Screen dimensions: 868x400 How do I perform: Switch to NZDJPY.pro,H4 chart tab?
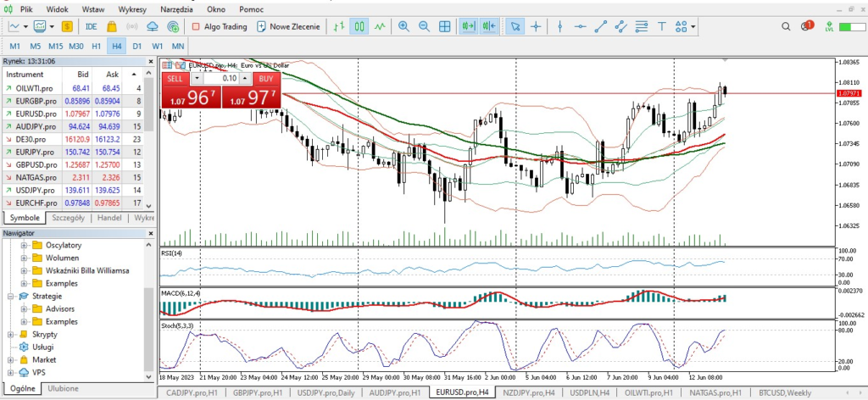(x=530, y=393)
